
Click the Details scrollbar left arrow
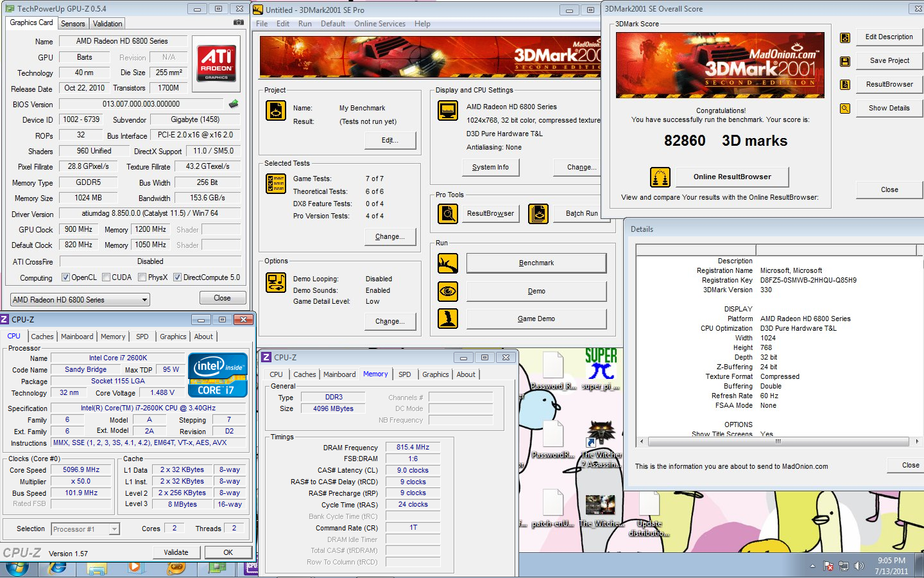point(642,442)
